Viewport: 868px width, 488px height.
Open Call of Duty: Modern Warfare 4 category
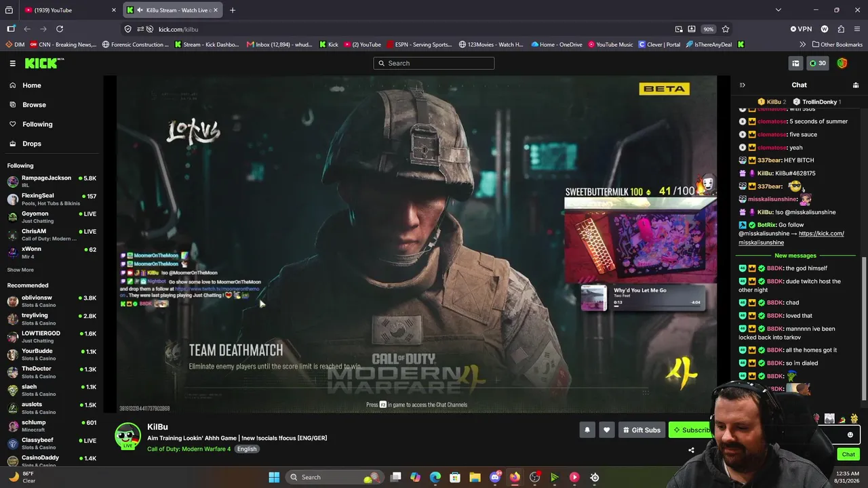point(189,449)
